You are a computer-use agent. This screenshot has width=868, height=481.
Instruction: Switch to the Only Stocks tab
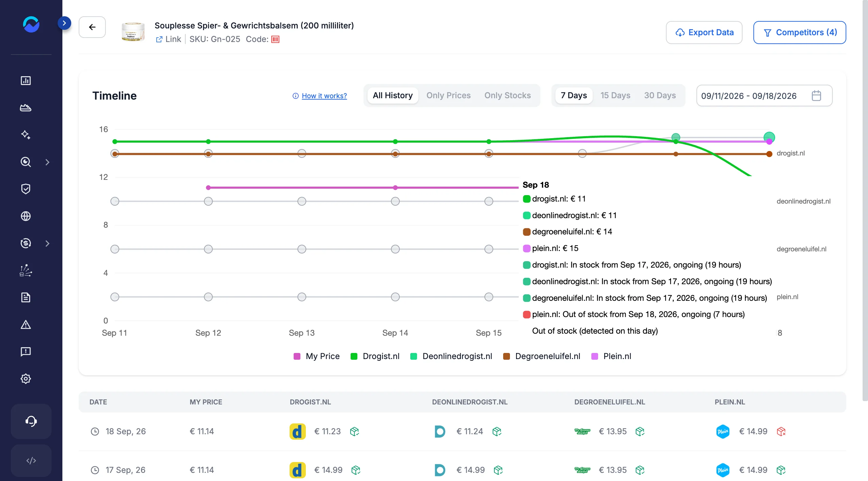pyautogui.click(x=508, y=96)
